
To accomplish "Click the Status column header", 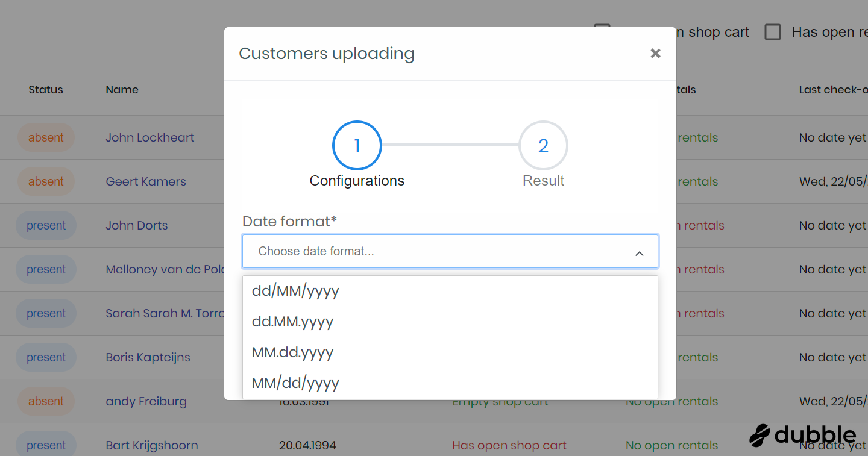I will (x=46, y=90).
